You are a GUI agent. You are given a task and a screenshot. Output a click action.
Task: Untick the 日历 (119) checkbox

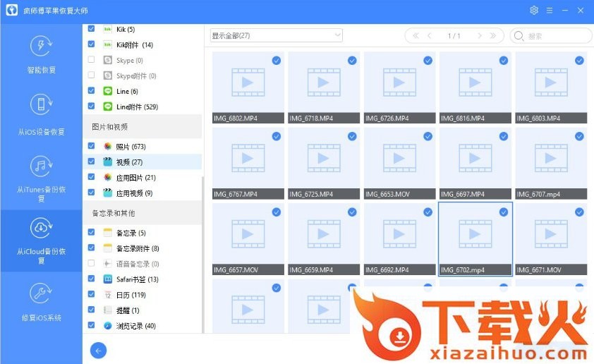[x=91, y=295]
